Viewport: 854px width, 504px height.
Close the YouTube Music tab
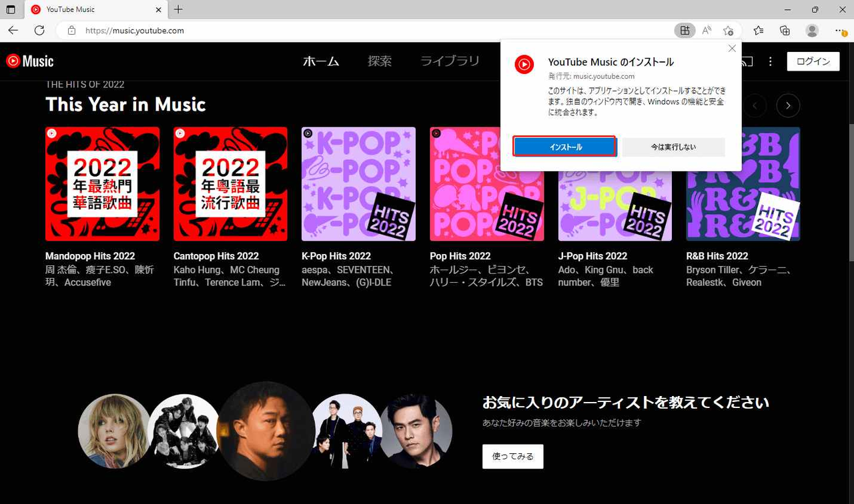click(159, 9)
